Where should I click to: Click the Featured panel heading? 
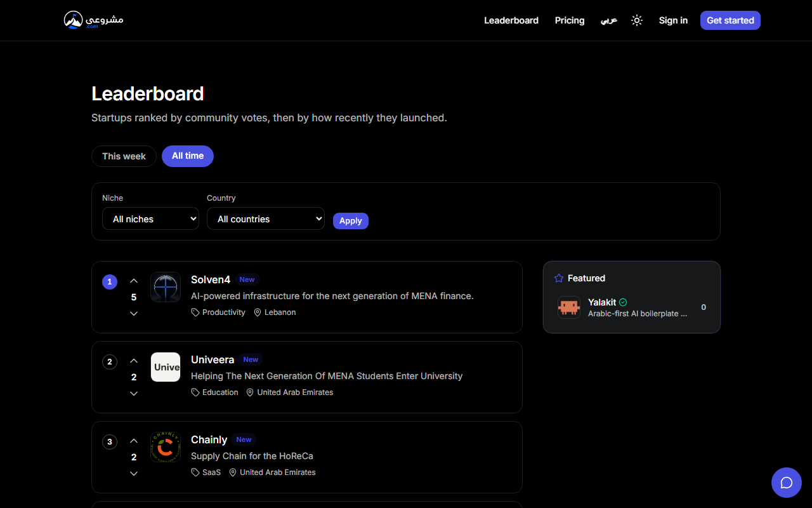tap(586, 278)
